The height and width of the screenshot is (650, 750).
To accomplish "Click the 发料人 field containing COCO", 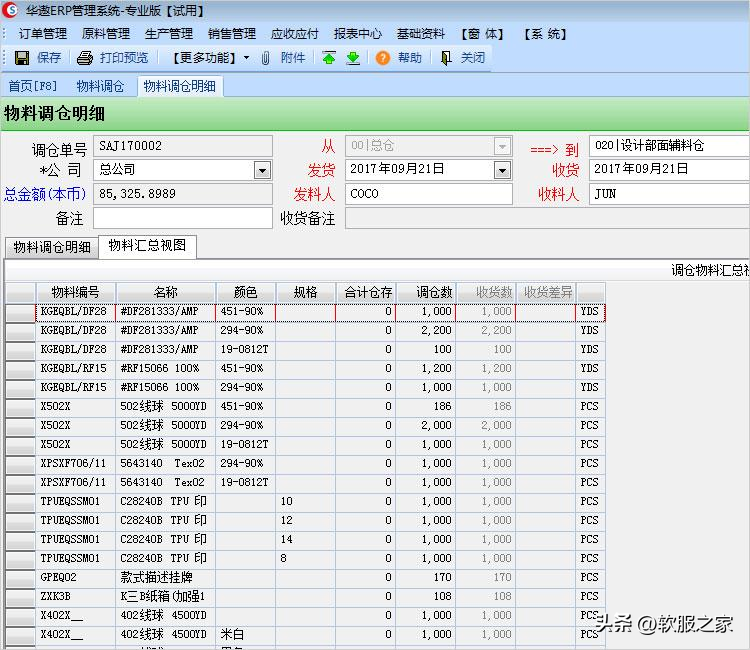I will tap(429, 194).
